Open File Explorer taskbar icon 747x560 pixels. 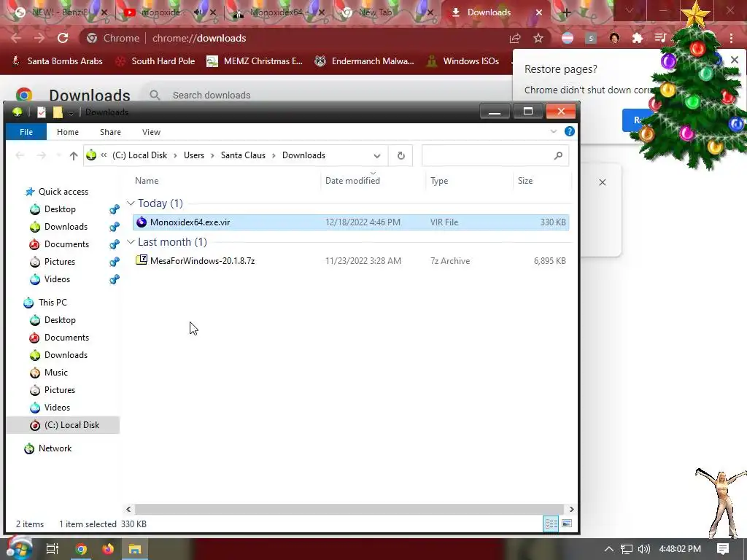pyautogui.click(x=135, y=549)
